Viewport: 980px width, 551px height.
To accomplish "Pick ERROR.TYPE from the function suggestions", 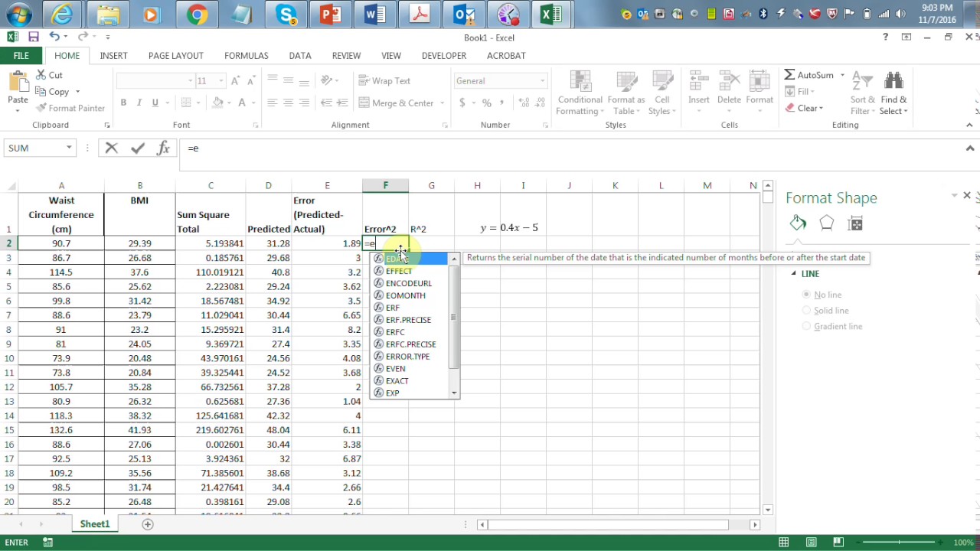I will (407, 357).
